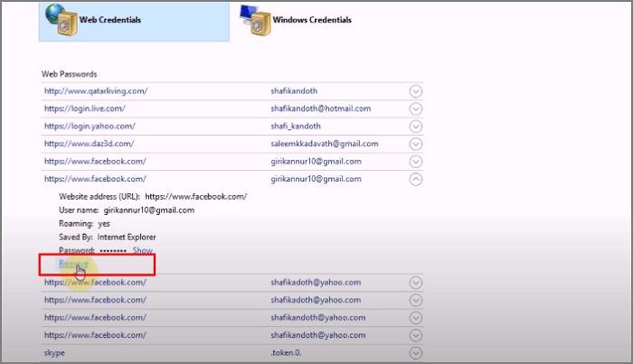
Task: Click the saleemkkadavath@gmail.com username
Action: 324,144
